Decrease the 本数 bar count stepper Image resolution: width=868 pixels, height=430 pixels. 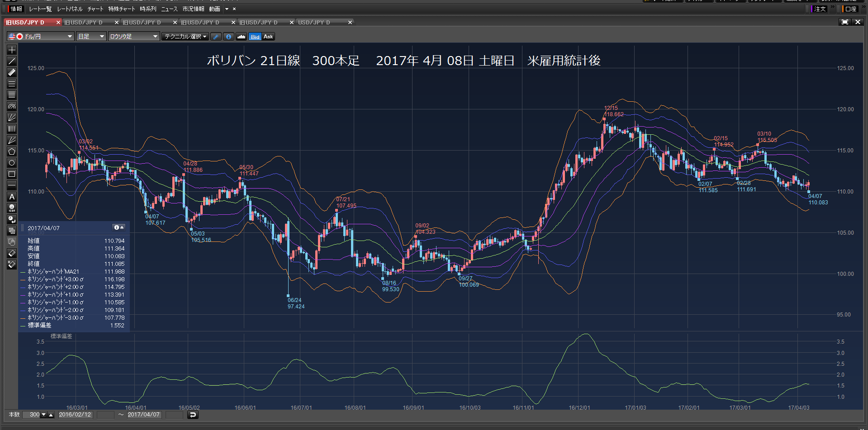coord(44,415)
